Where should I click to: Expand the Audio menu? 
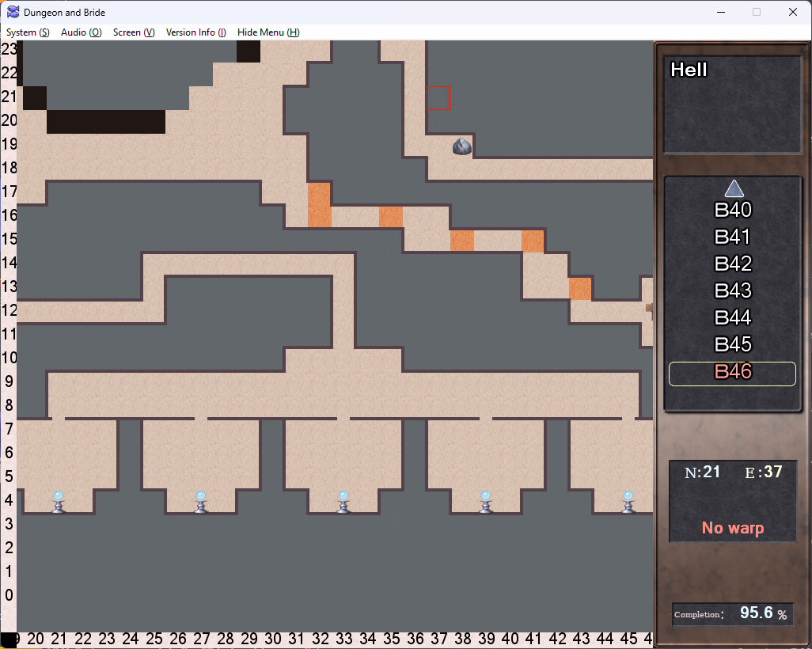(x=81, y=32)
